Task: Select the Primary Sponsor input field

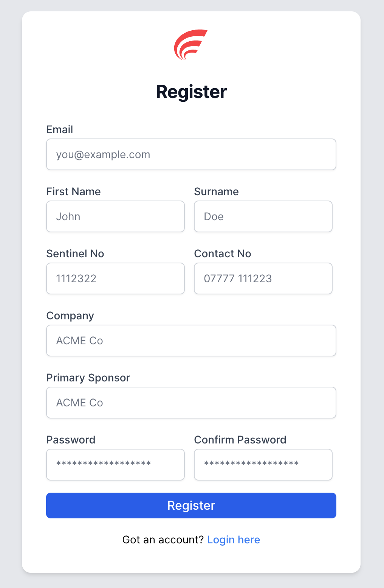Action: point(191,403)
